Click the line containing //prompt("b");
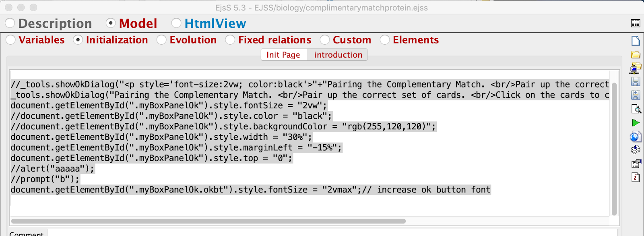 45,179
